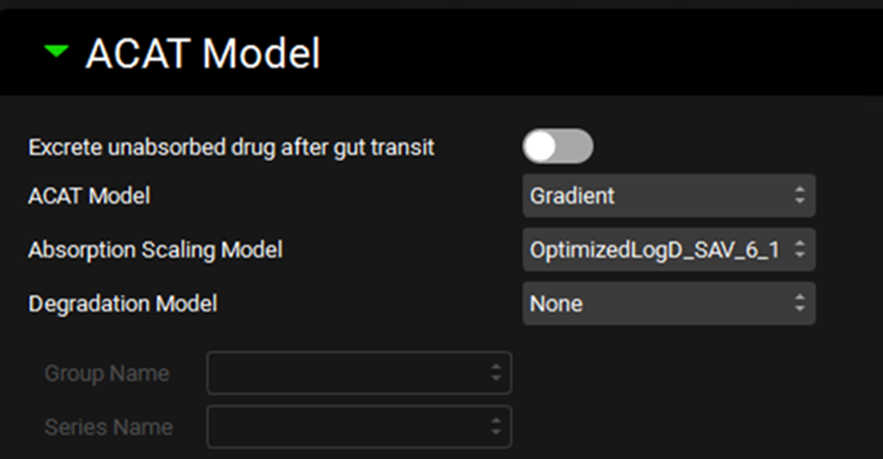Click the Excrete unabsorbed drug label text

tap(231, 147)
